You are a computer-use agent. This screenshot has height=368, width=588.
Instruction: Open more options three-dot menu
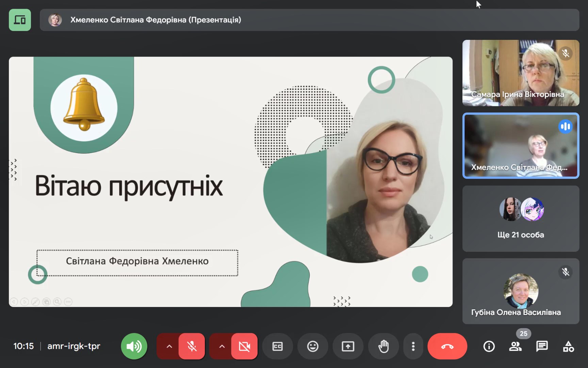point(413,347)
